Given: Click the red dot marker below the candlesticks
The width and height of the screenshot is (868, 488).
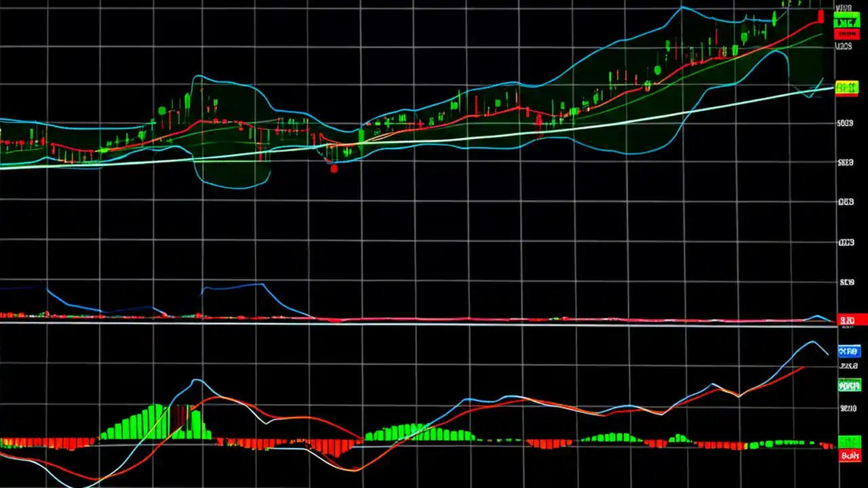Looking at the screenshot, I should [x=334, y=169].
